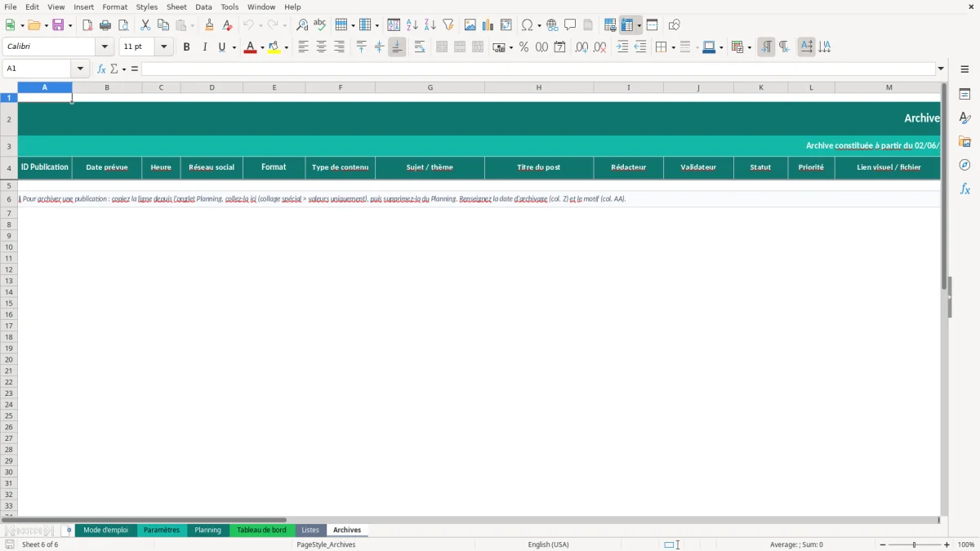Align text right

pyautogui.click(x=340, y=47)
